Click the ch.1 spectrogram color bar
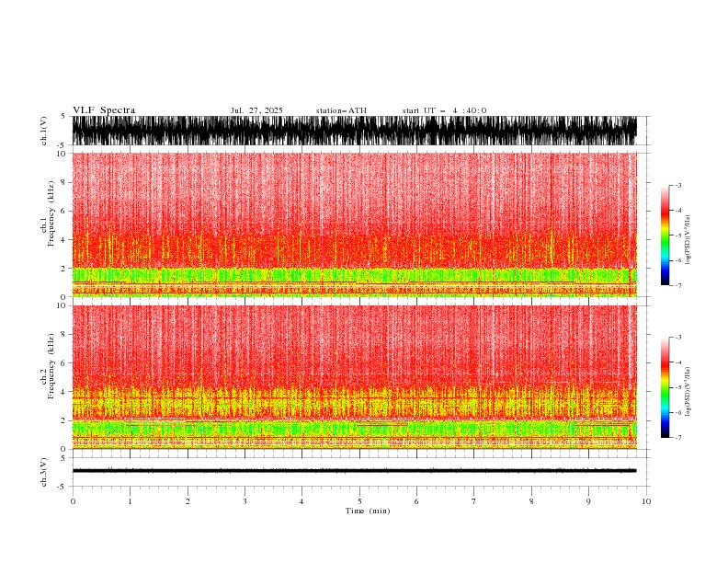The width and height of the screenshot is (728, 563). 665,236
